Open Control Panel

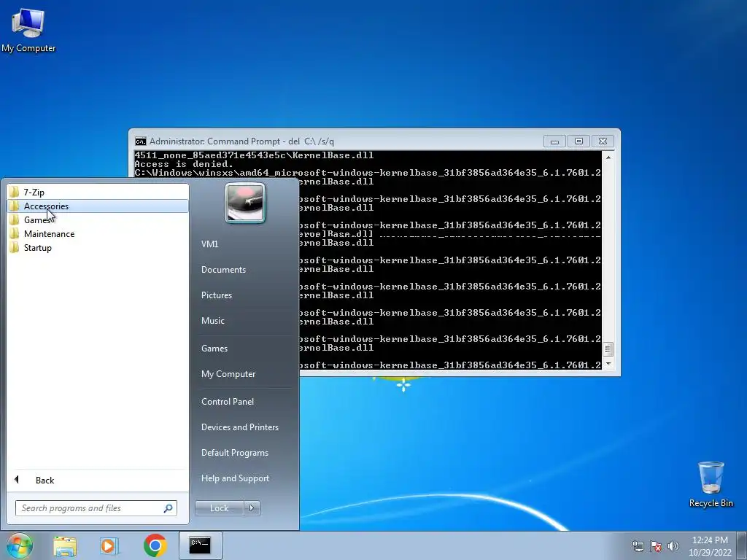tap(228, 402)
